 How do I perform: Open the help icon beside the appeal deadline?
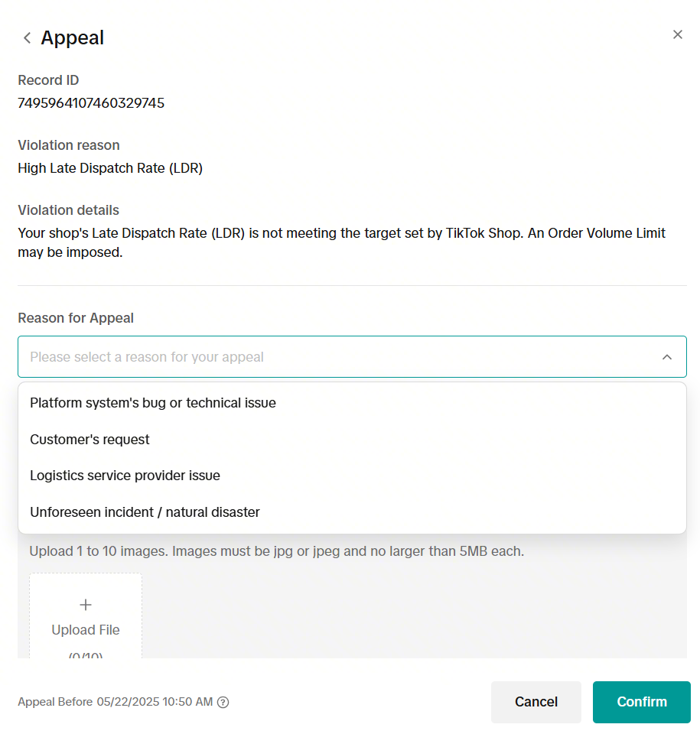[x=223, y=702]
